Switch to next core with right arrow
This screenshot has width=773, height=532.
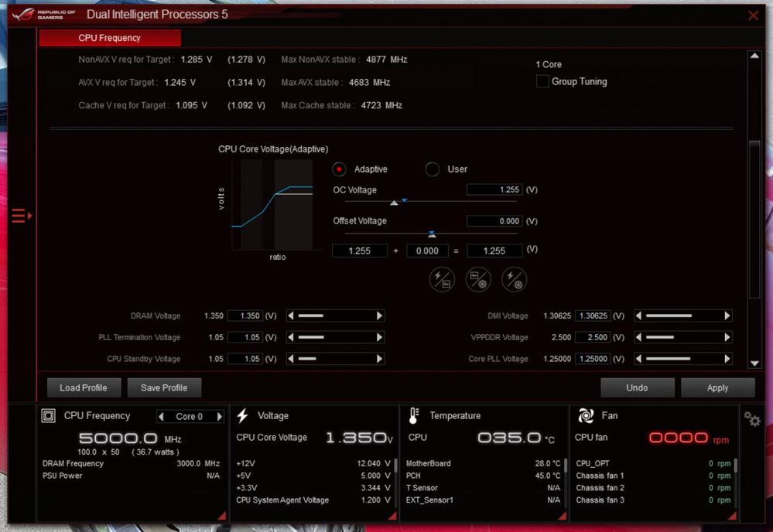pos(220,416)
